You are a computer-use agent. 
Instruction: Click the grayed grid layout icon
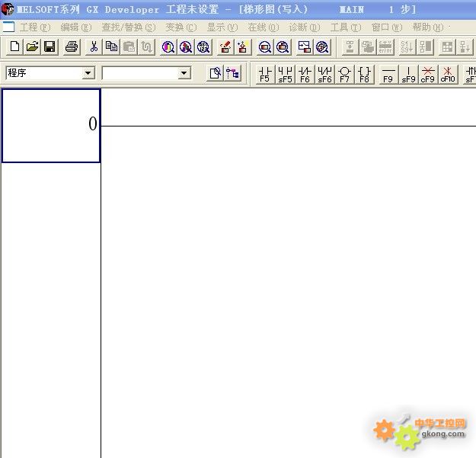click(x=447, y=46)
